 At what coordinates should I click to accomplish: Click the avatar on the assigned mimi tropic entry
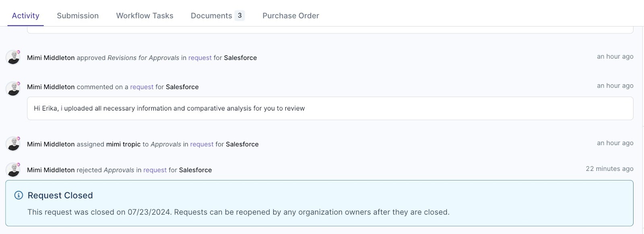tap(13, 144)
